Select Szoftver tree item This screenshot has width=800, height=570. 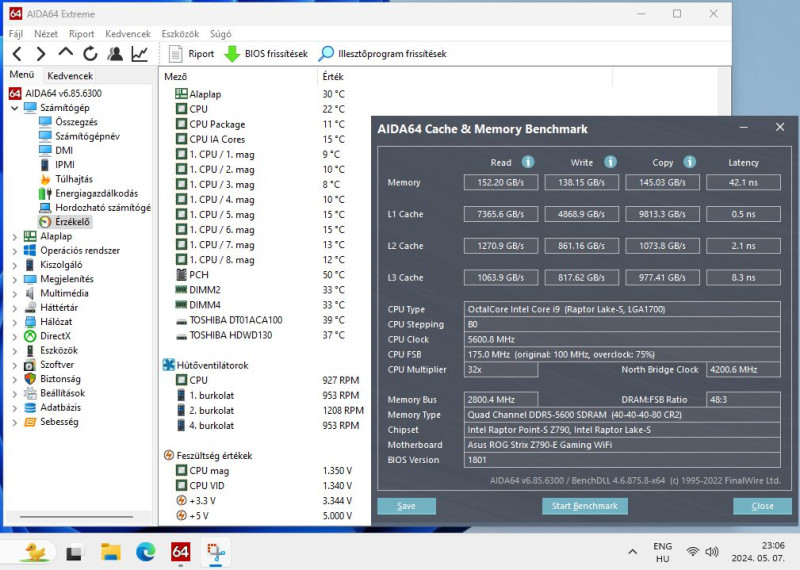pos(49,364)
